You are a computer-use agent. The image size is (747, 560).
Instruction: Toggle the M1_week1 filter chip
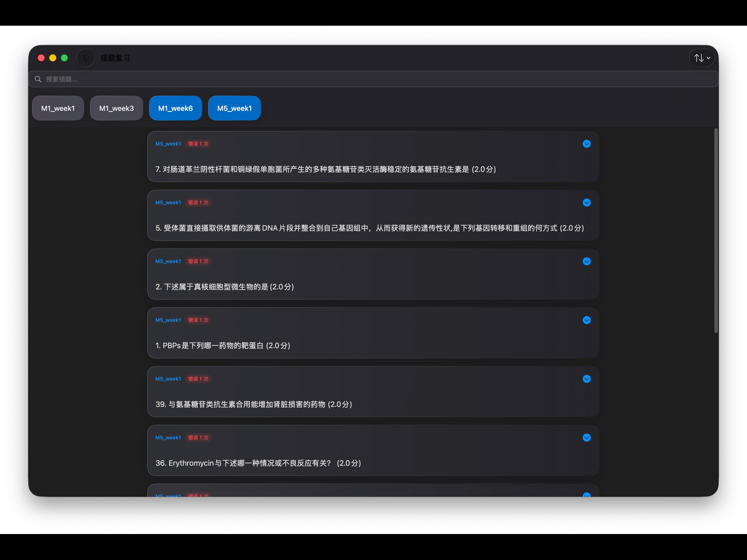(58, 108)
